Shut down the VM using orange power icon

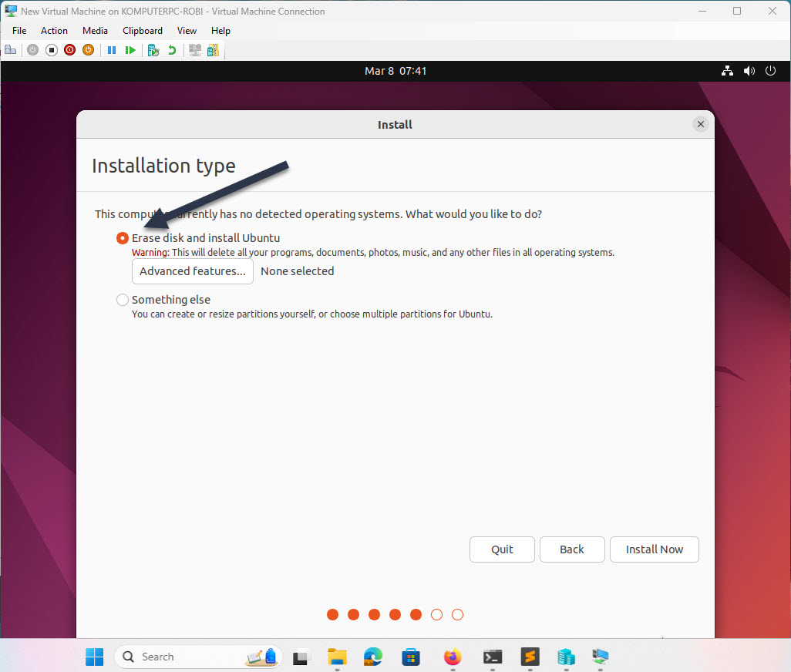click(88, 49)
